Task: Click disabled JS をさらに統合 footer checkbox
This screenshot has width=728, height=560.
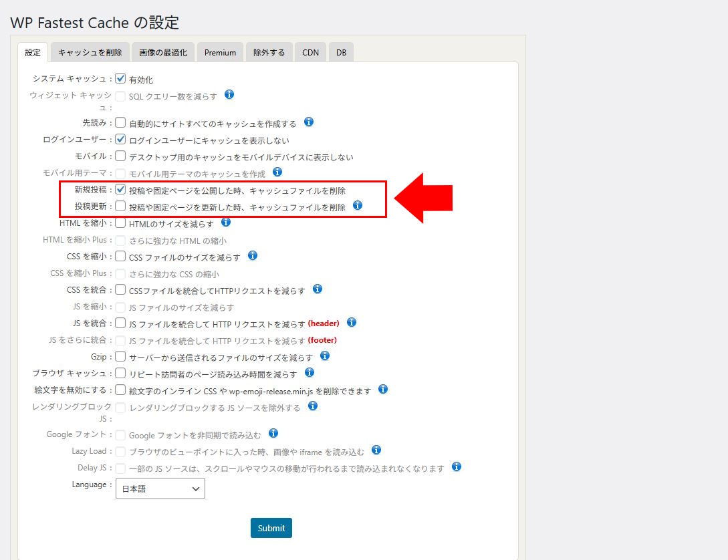Action: (120, 341)
